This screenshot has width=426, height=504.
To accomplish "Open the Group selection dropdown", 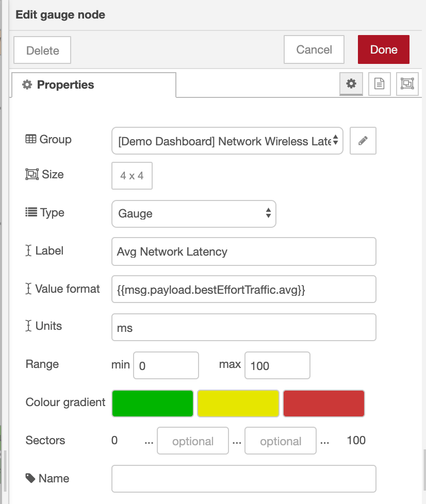I will 227,141.
